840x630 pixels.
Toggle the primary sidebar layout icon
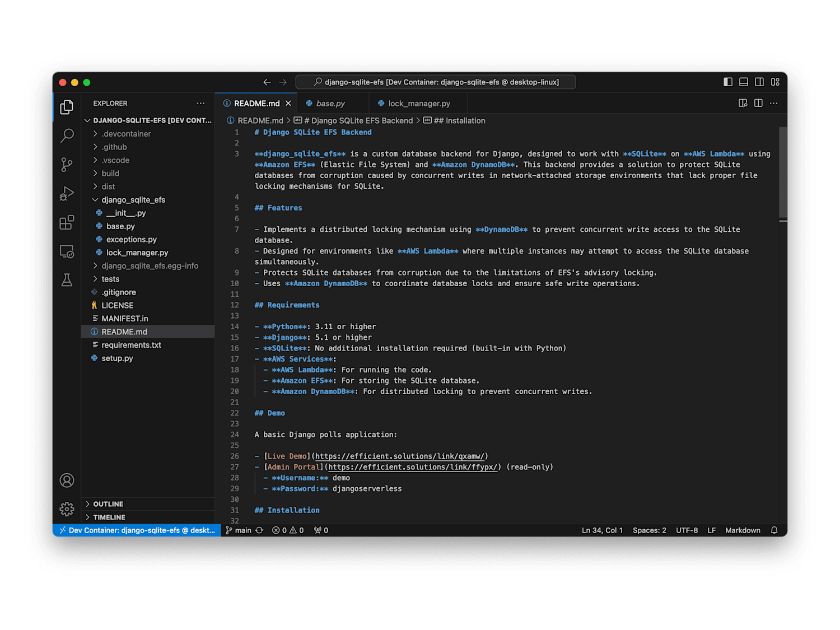(728, 82)
